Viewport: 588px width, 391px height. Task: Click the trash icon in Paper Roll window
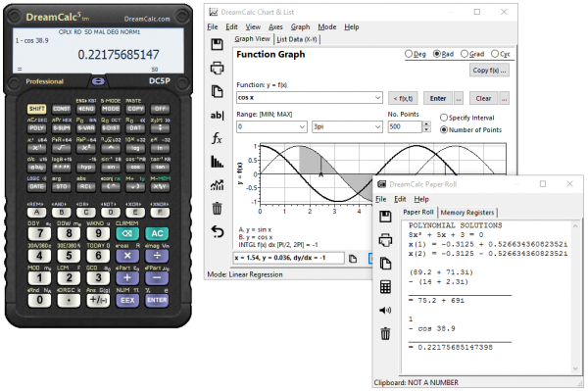click(x=385, y=333)
